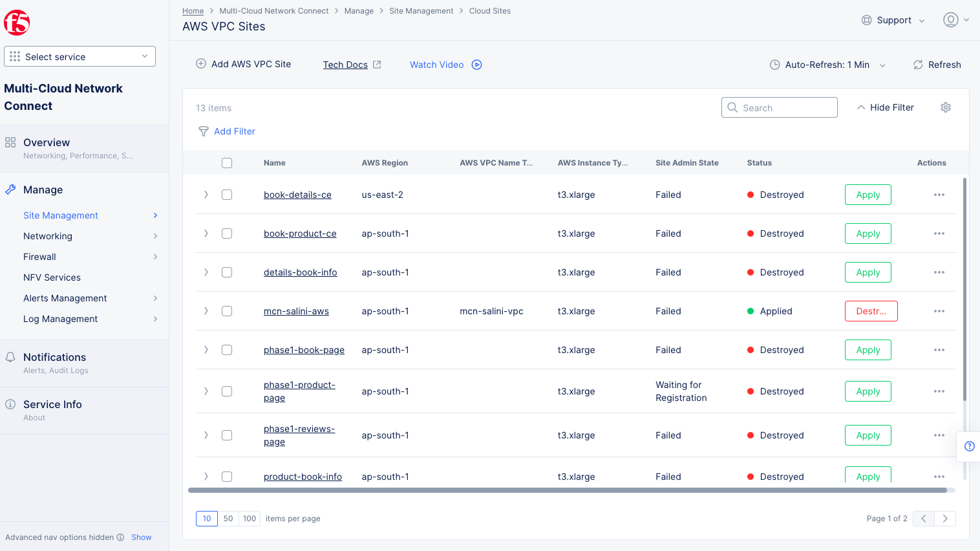This screenshot has width=980, height=551.
Task: Click the F5 logo icon
Action: click(x=17, y=23)
